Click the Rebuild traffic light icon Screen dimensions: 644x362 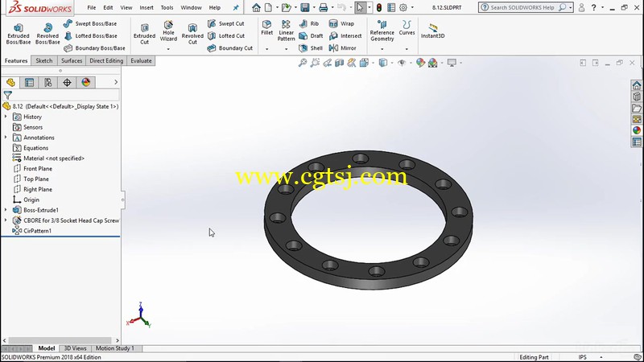pos(378,7)
